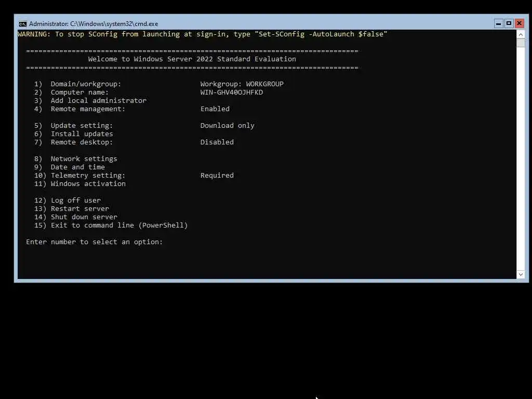Click the 'Update setting:' option
532x399 pixels.
tap(73, 126)
